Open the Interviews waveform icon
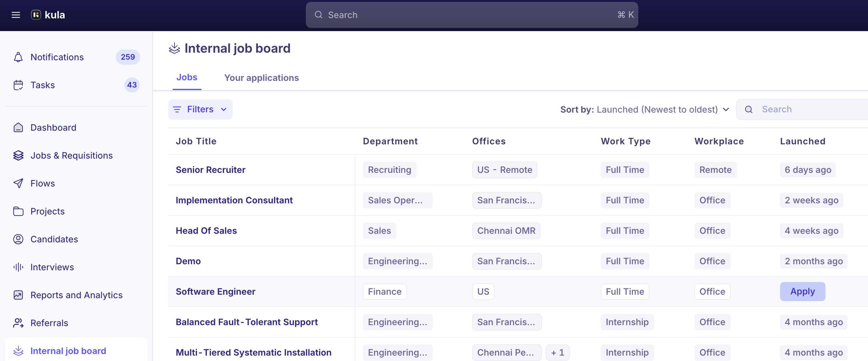This screenshot has height=361, width=868. tap(18, 267)
